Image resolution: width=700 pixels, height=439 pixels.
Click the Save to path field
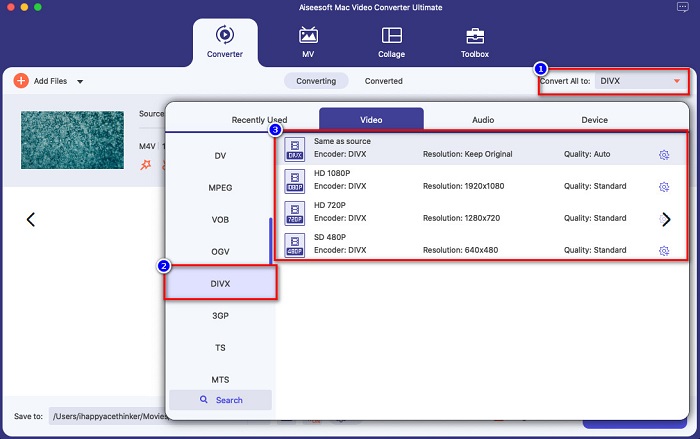point(107,416)
